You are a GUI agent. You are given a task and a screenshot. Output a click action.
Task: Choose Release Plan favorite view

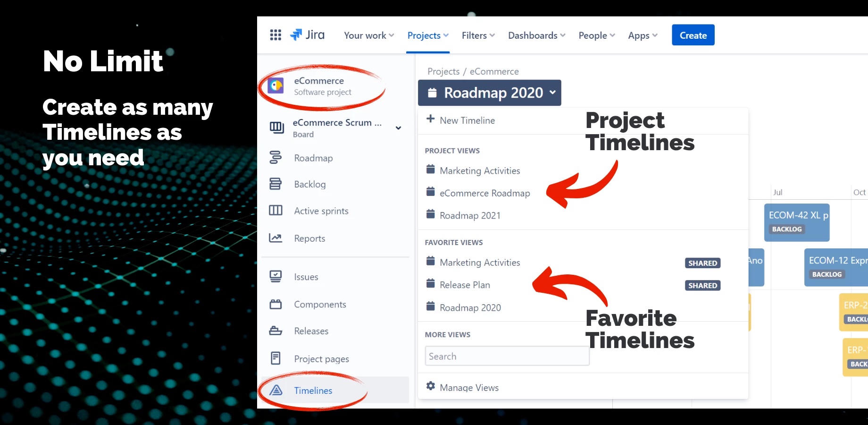tap(465, 285)
